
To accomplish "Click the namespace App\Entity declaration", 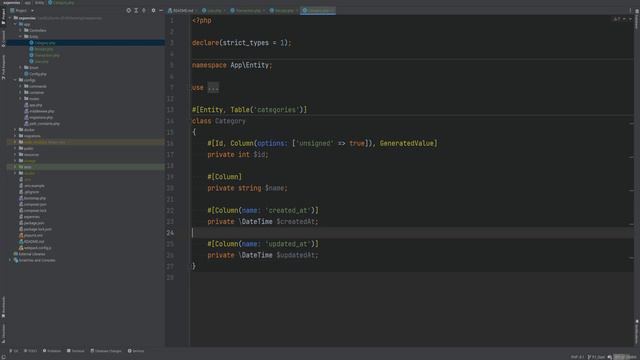I will coord(232,65).
